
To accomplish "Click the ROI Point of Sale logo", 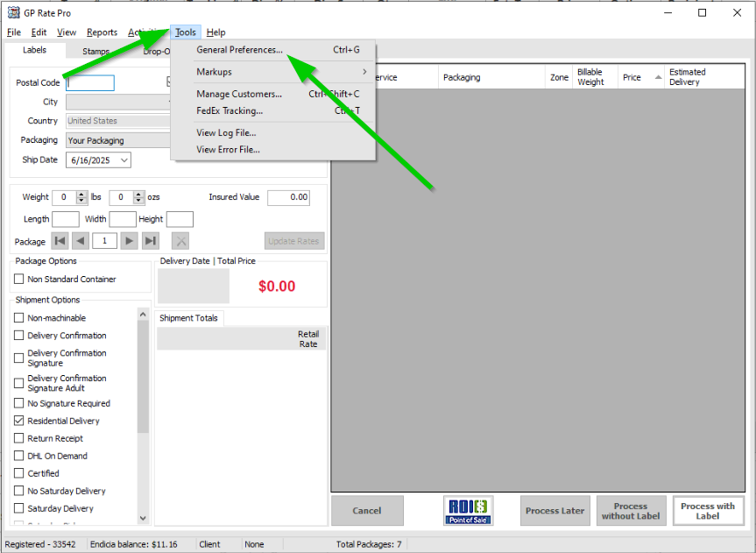I will pos(468,511).
